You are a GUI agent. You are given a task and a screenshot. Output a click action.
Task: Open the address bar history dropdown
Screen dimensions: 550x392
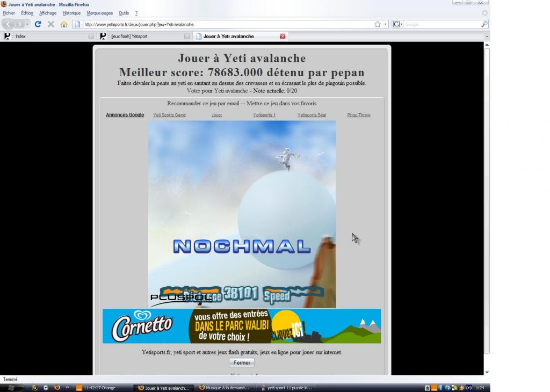coord(386,24)
